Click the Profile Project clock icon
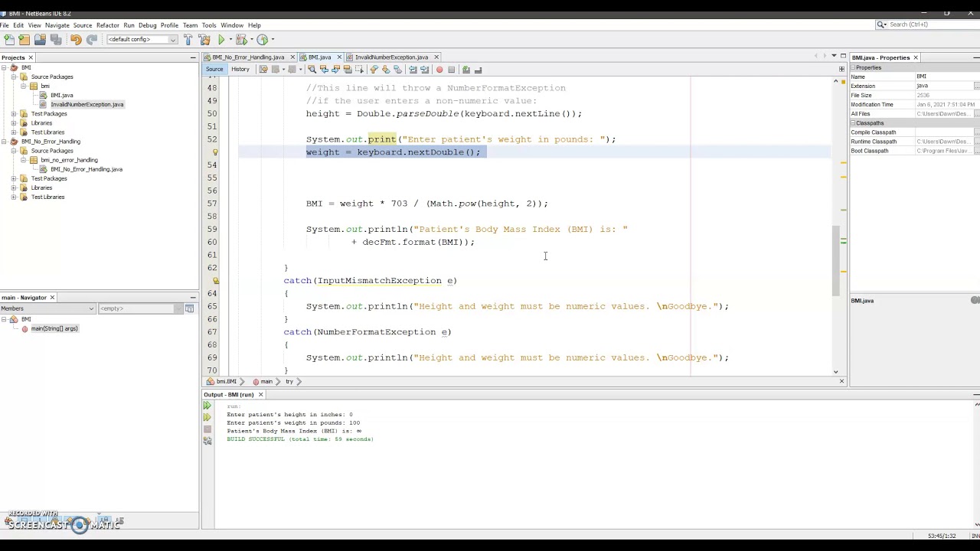Image resolution: width=980 pixels, height=551 pixels. (x=263, y=40)
